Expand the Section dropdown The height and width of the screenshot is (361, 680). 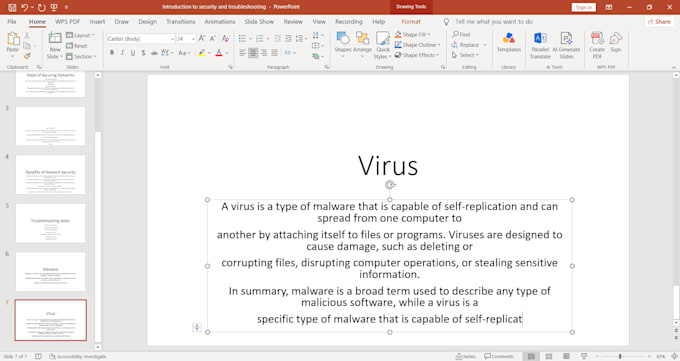coord(81,56)
